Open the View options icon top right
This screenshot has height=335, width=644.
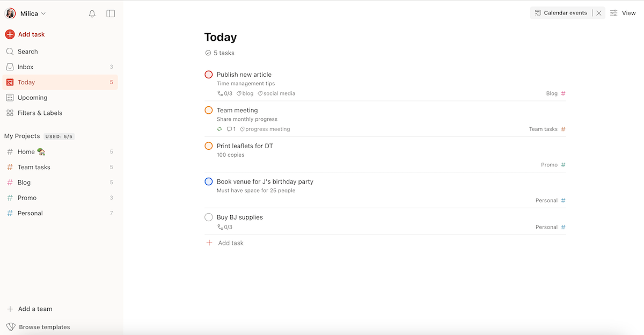[x=613, y=12]
